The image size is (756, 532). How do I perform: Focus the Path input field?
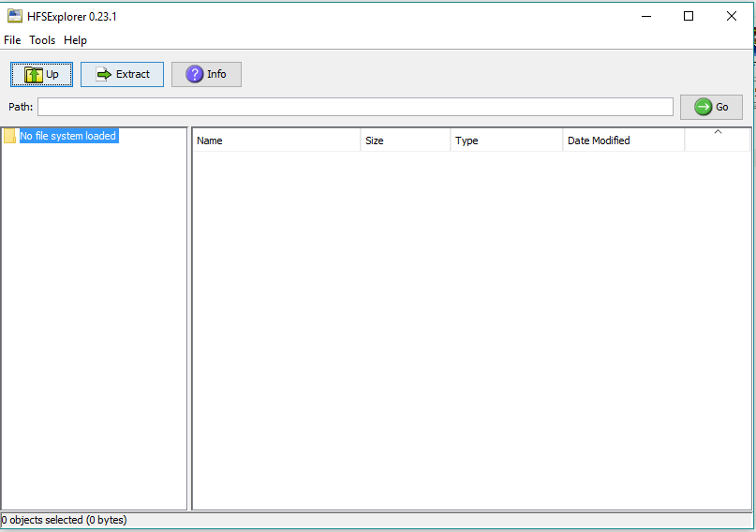(355, 107)
